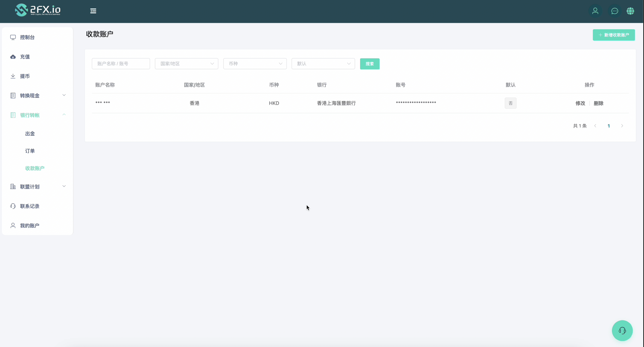
Task: Collapse sidebar using the hamburger menu icon
Action: coord(93,11)
